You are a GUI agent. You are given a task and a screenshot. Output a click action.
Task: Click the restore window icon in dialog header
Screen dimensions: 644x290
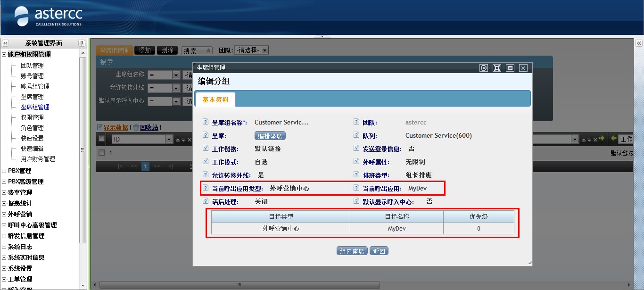[510, 68]
